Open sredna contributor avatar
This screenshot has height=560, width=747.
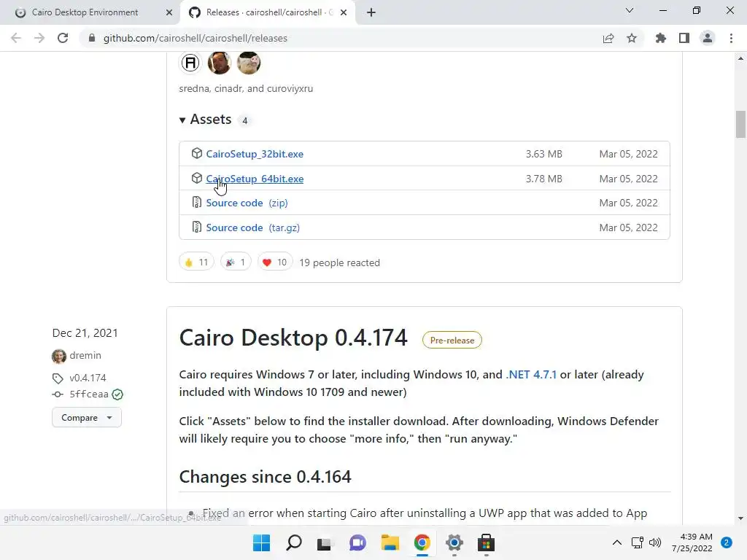(x=190, y=63)
